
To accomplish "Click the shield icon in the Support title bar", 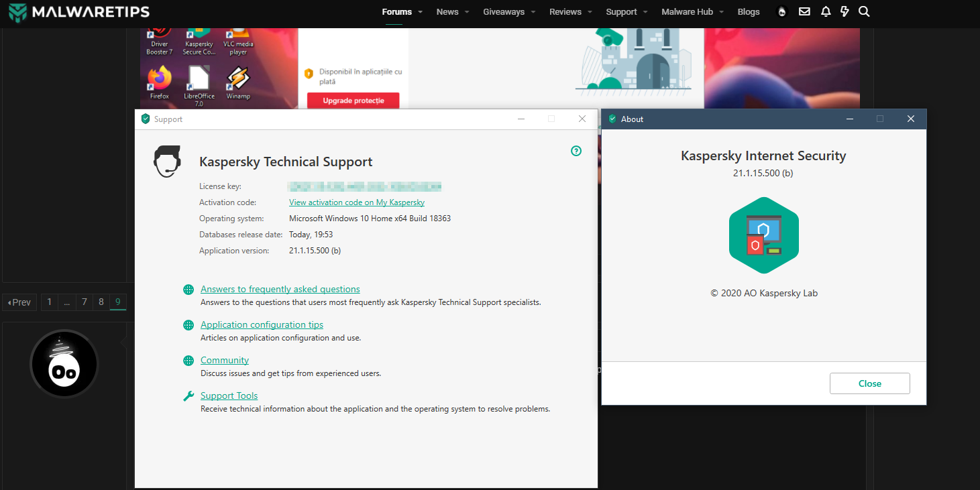I will (x=146, y=119).
